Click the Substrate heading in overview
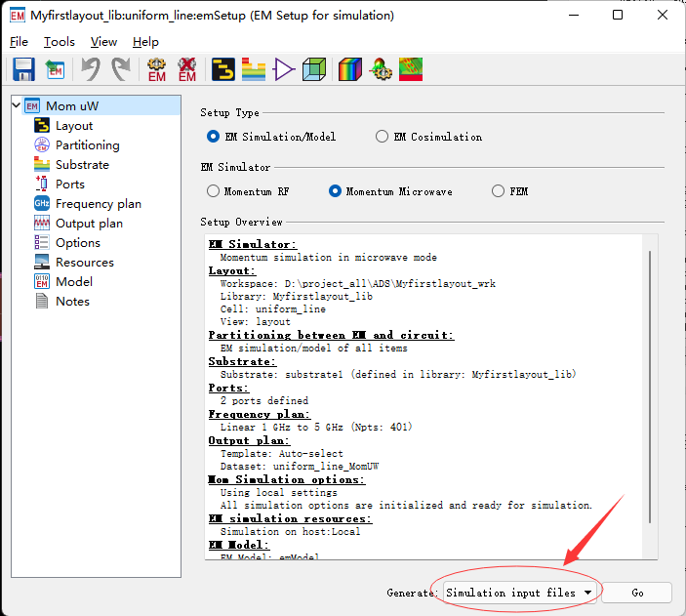The image size is (686, 616). (x=242, y=361)
